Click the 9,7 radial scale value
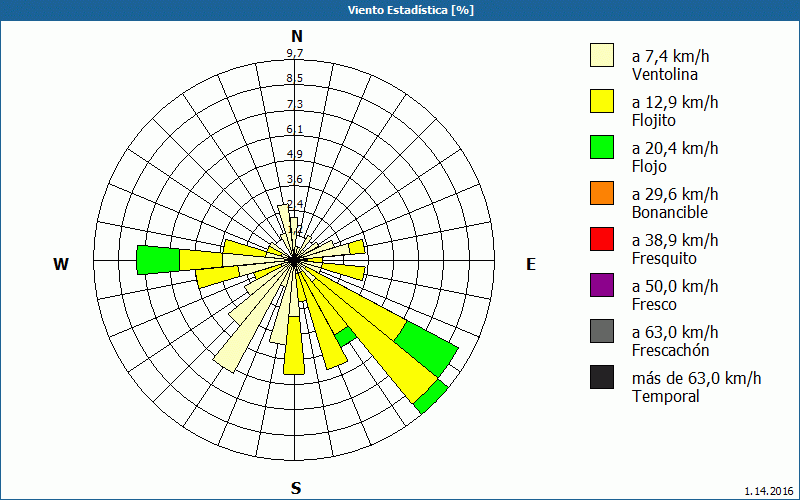 [295, 53]
